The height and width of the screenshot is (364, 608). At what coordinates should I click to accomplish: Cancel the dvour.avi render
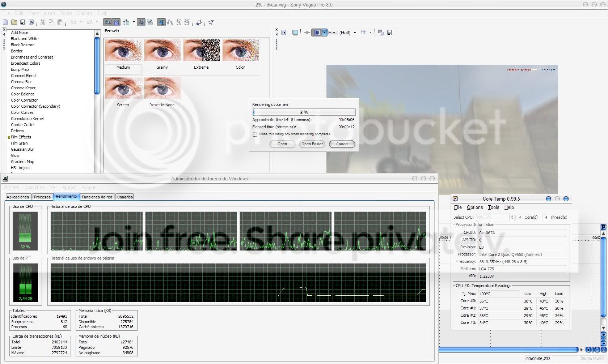click(342, 144)
